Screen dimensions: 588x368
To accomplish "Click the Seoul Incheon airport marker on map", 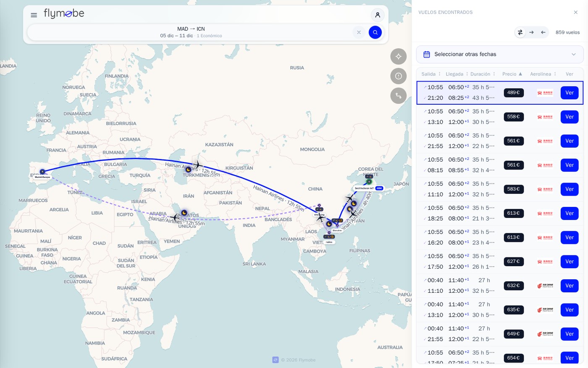I will (369, 182).
